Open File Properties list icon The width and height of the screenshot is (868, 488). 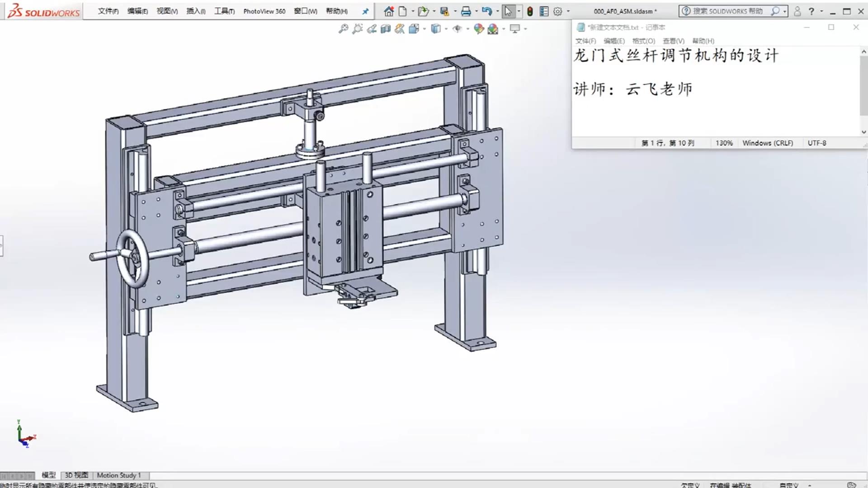(x=544, y=11)
